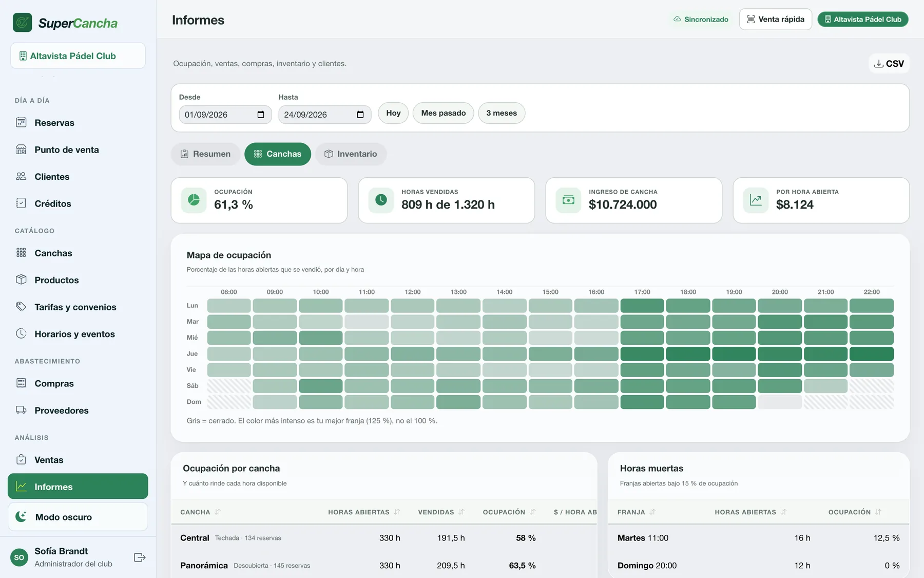Switch to the Inventario tab
The height and width of the screenshot is (578, 924).
pos(351,154)
